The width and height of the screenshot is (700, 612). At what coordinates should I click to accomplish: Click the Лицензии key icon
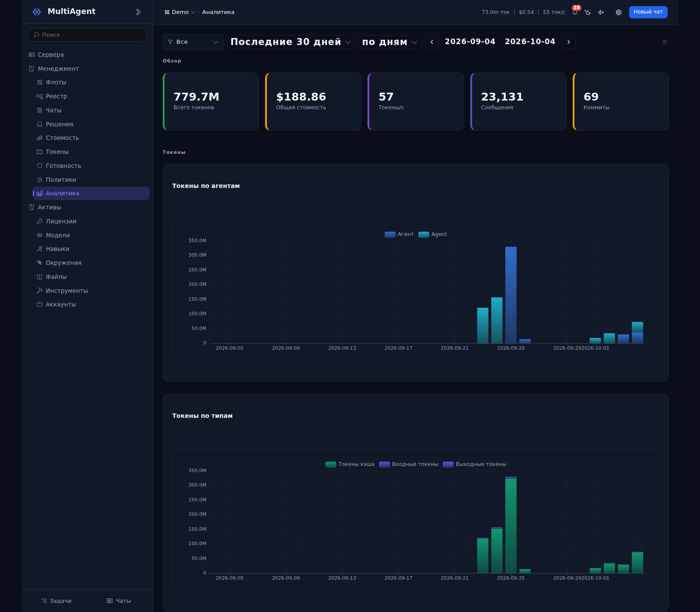pyautogui.click(x=40, y=221)
